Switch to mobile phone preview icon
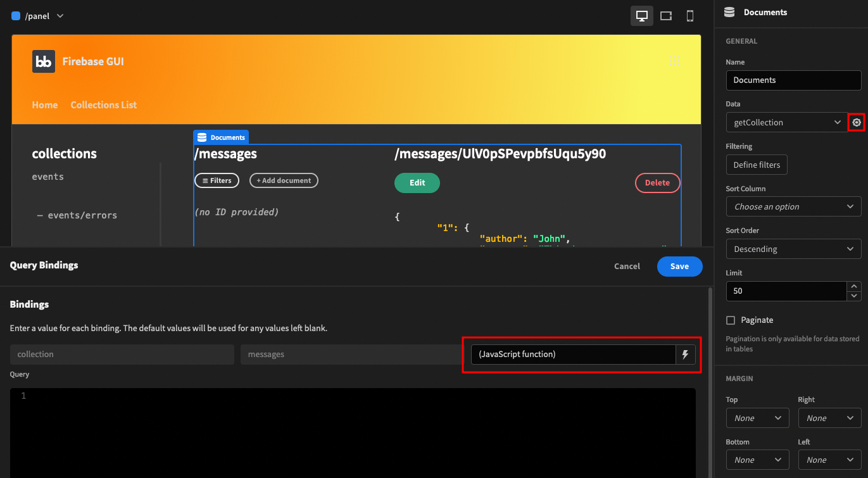The height and width of the screenshot is (478, 868). coord(690,16)
